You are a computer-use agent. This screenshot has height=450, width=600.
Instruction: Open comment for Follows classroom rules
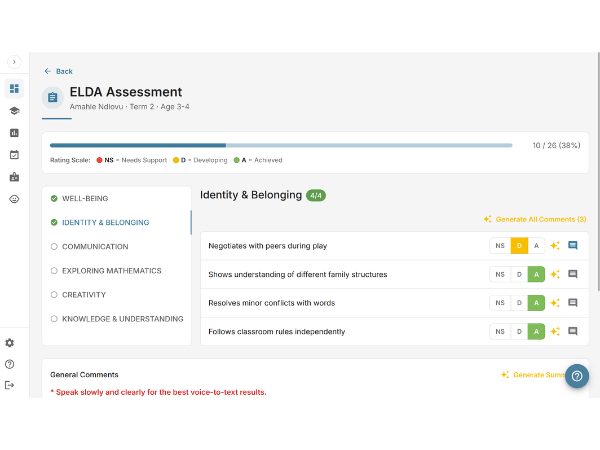[573, 331]
